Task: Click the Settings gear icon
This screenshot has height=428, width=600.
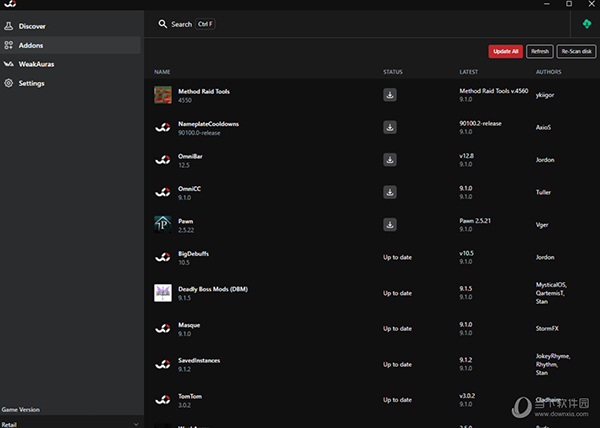Action: pos(8,83)
